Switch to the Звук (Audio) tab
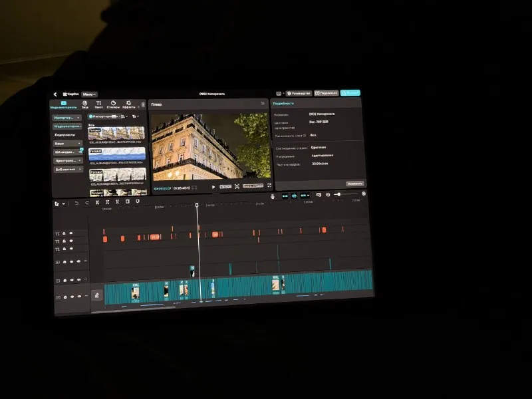 tap(85, 105)
